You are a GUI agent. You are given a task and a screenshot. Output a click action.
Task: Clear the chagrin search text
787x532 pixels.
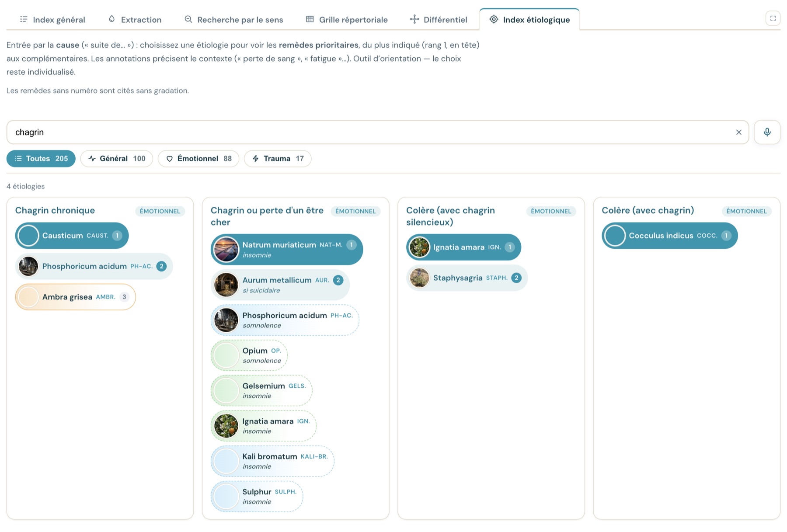tap(738, 132)
